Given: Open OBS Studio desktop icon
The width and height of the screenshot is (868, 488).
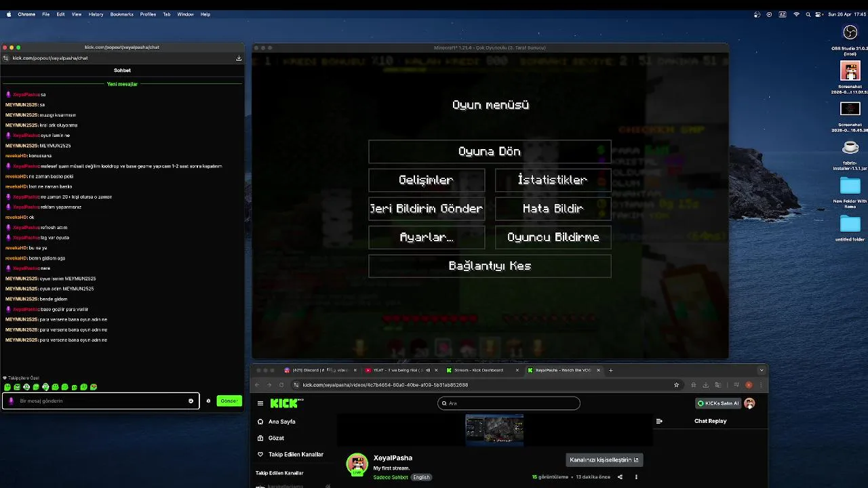Looking at the screenshot, I should click(850, 33).
